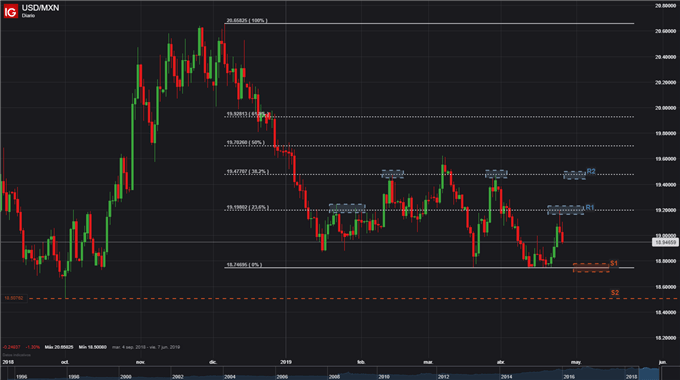The height and width of the screenshot is (380, 680).
Task: Click the current price tag 18.94659
Action: (665, 242)
